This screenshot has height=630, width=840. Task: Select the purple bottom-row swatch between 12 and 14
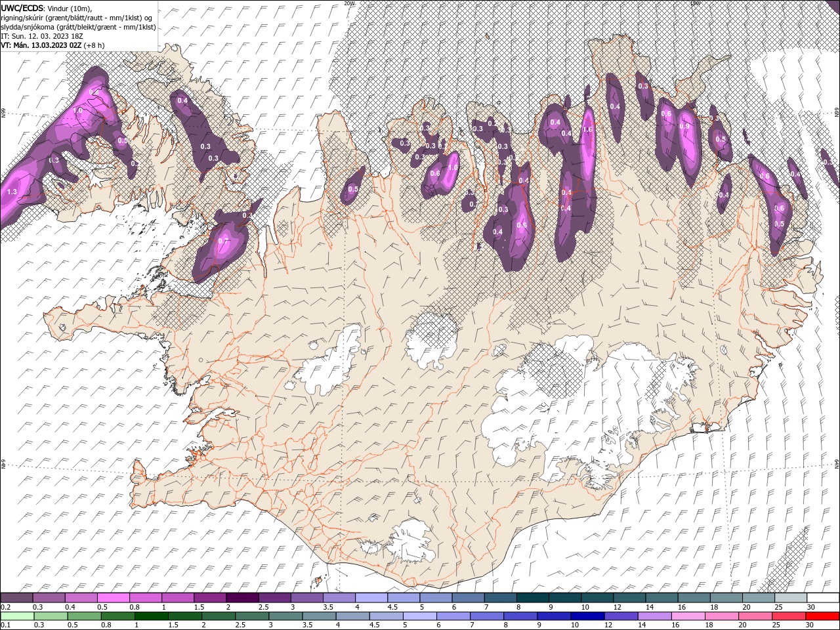(621, 616)
